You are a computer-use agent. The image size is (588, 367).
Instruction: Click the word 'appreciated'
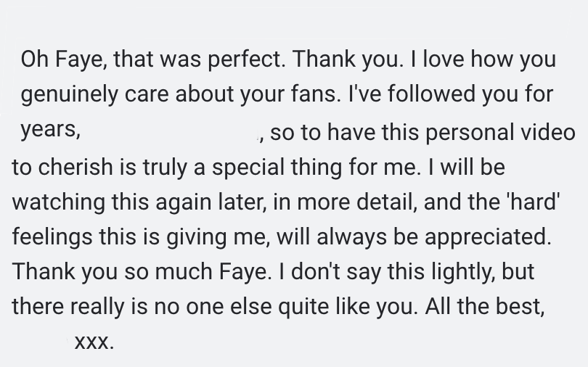coord(482,237)
